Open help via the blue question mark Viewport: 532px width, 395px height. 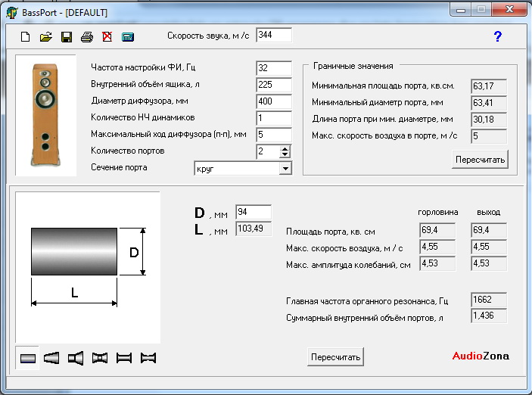coord(497,36)
